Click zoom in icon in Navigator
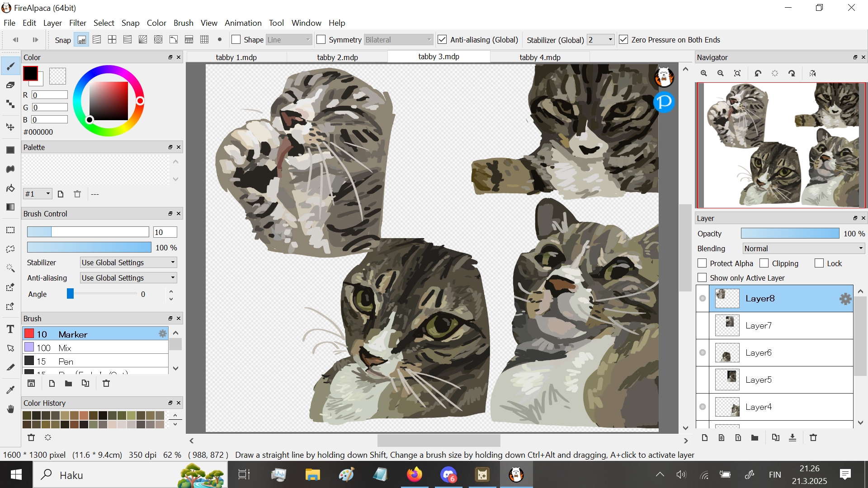The image size is (868, 488). (x=704, y=73)
